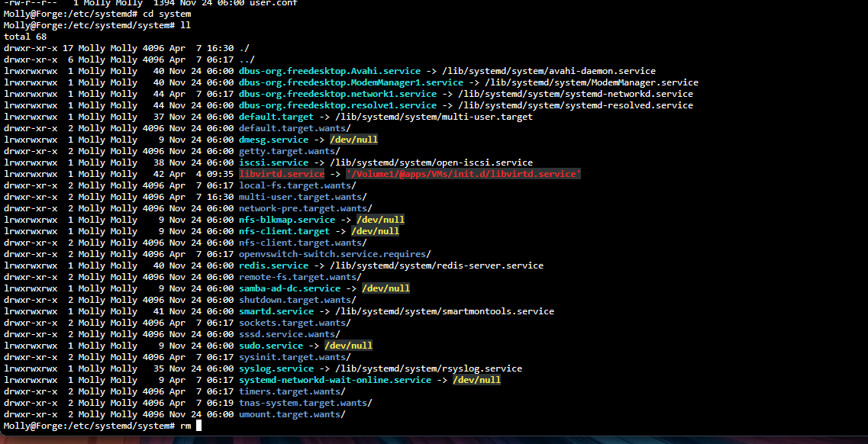
Task: Click timers.target.wants directory name
Action: point(289,391)
